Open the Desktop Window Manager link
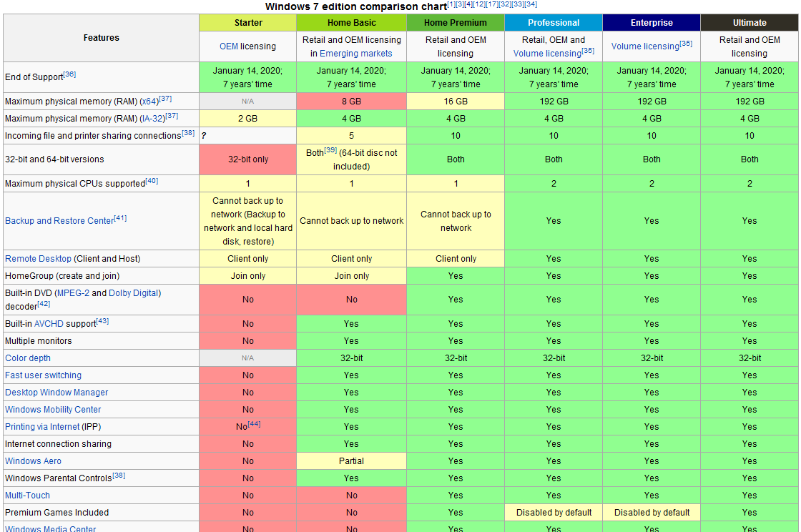 click(56, 393)
